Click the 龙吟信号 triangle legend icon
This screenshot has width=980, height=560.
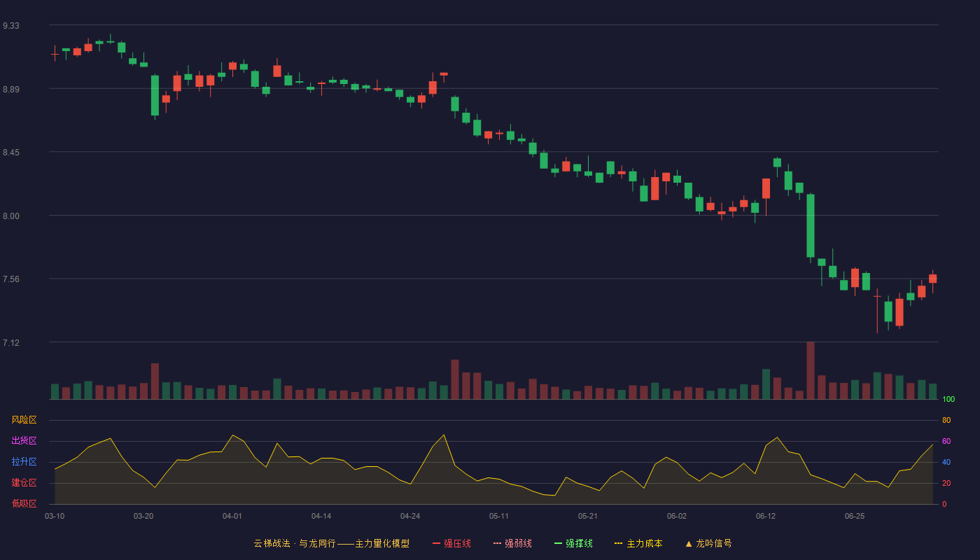689,543
